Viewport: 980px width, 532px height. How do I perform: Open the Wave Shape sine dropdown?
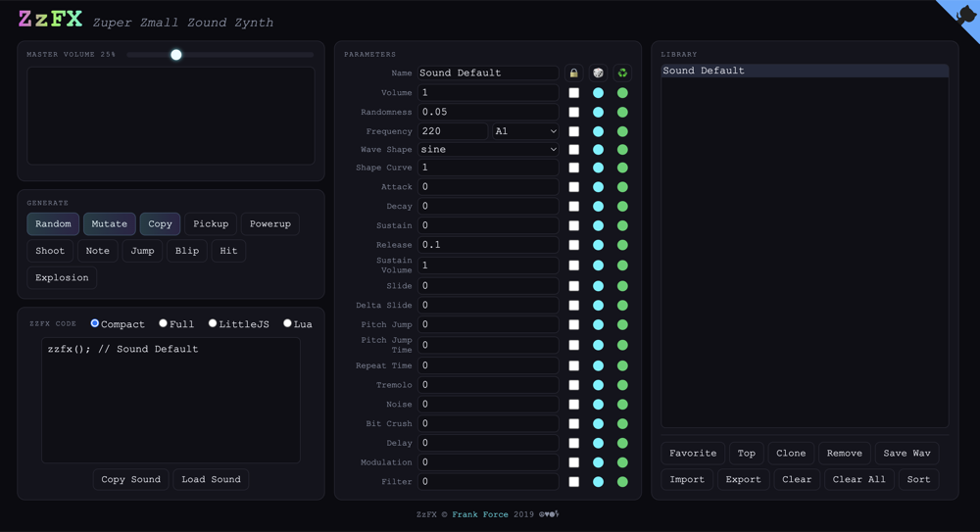(488, 149)
